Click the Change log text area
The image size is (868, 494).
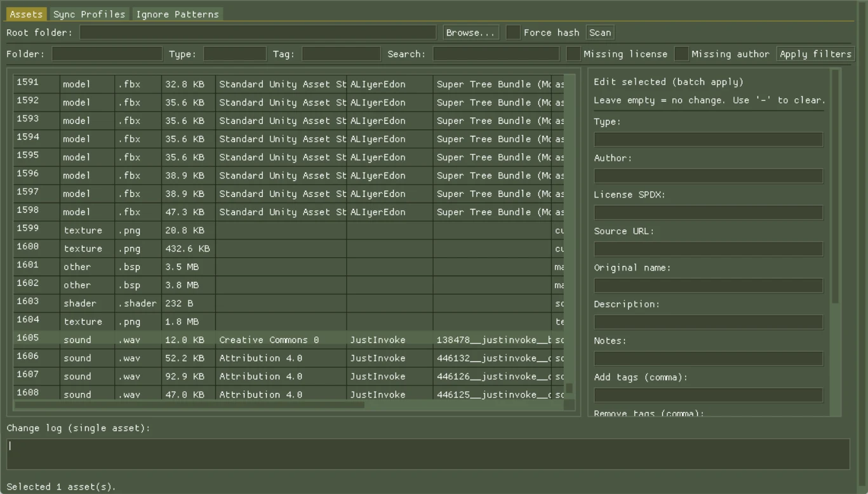(x=428, y=454)
